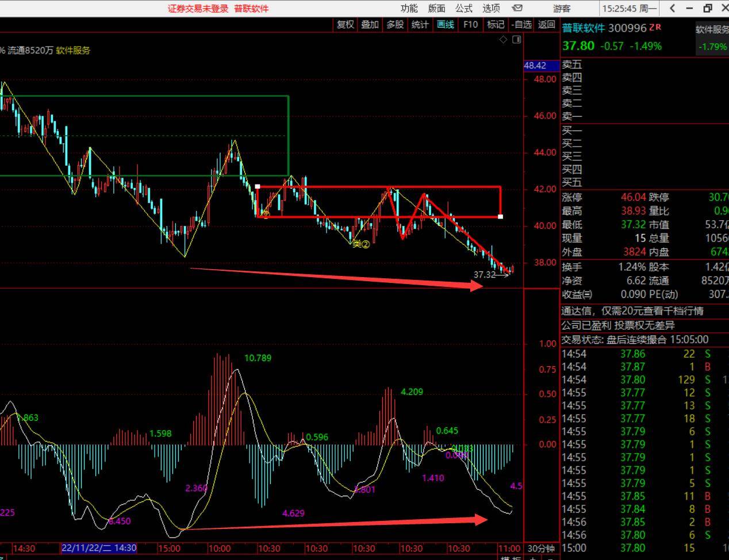Image resolution: width=729 pixels, height=560 pixels.
Task: Toggle the 画线 drawing tool
Action: pyautogui.click(x=445, y=24)
